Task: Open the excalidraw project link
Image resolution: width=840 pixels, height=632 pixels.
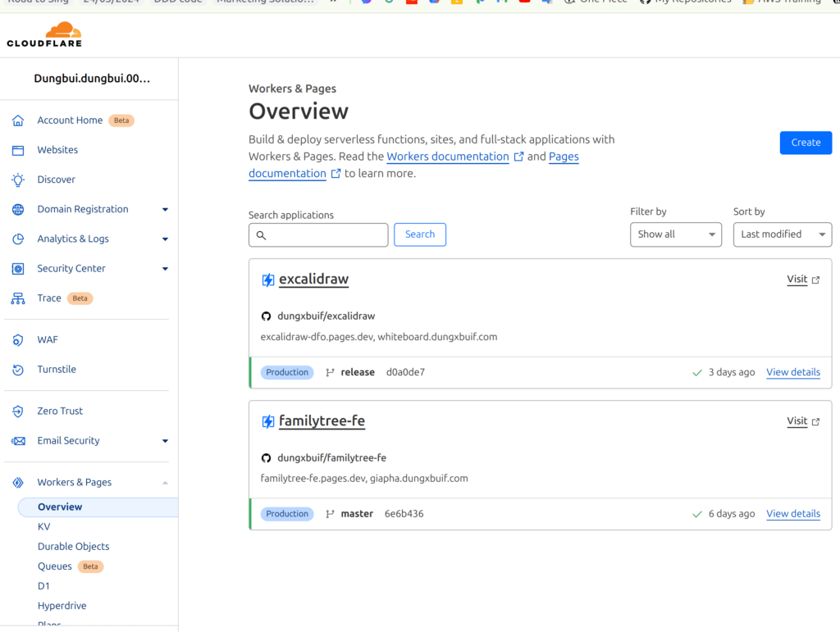Action: tap(314, 279)
